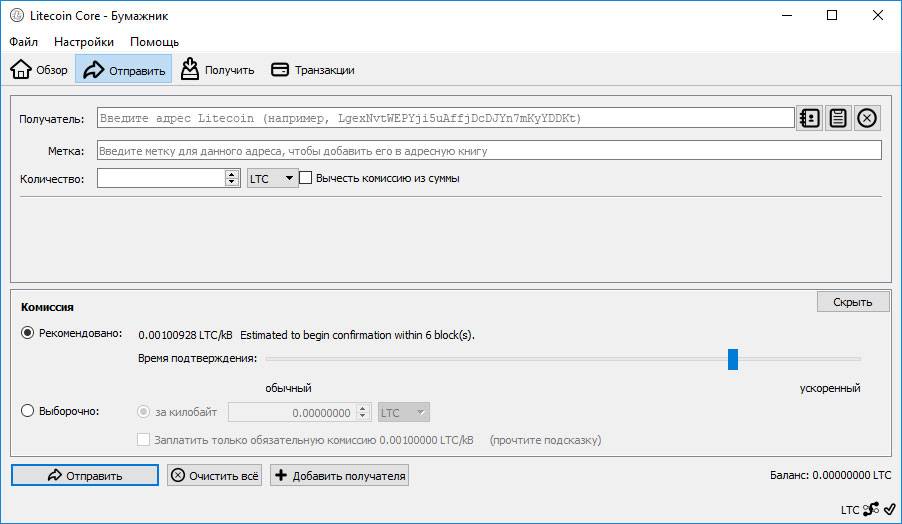Open the Файл menu
902x524 pixels.
(24, 42)
